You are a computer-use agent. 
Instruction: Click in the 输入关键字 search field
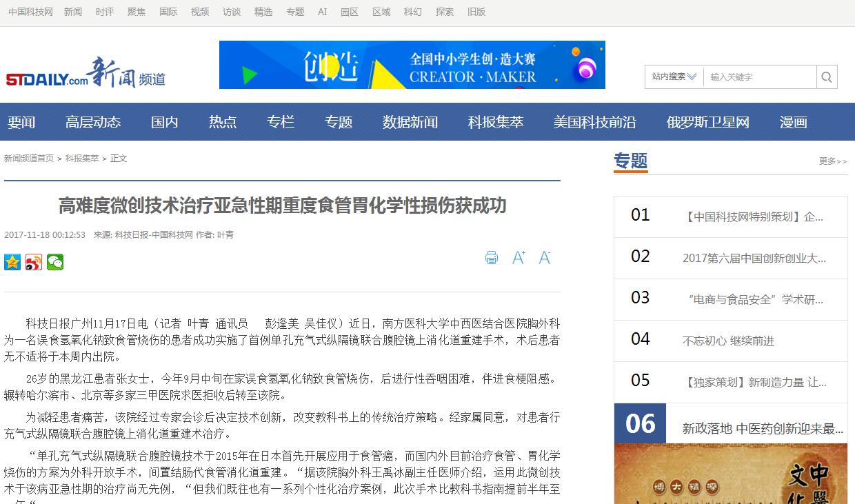click(758, 77)
